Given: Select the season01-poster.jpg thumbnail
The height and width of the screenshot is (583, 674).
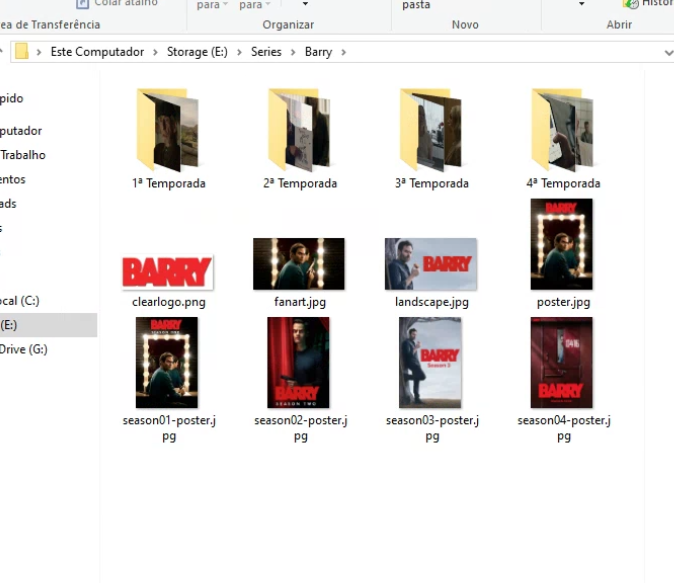Looking at the screenshot, I should (167, 362).
